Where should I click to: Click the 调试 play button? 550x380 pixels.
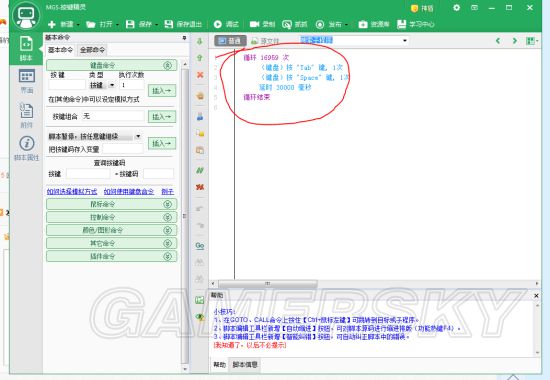pos(226,24)
